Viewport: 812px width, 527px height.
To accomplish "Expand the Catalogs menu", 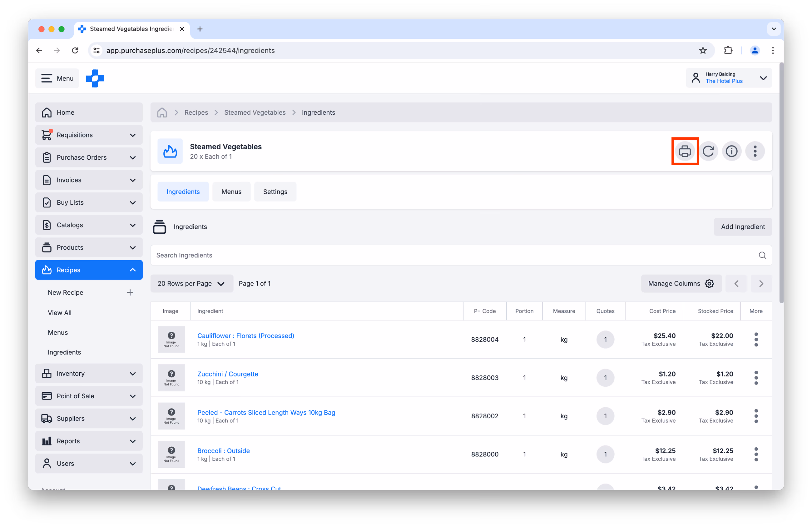I will [x=89, y=225].
